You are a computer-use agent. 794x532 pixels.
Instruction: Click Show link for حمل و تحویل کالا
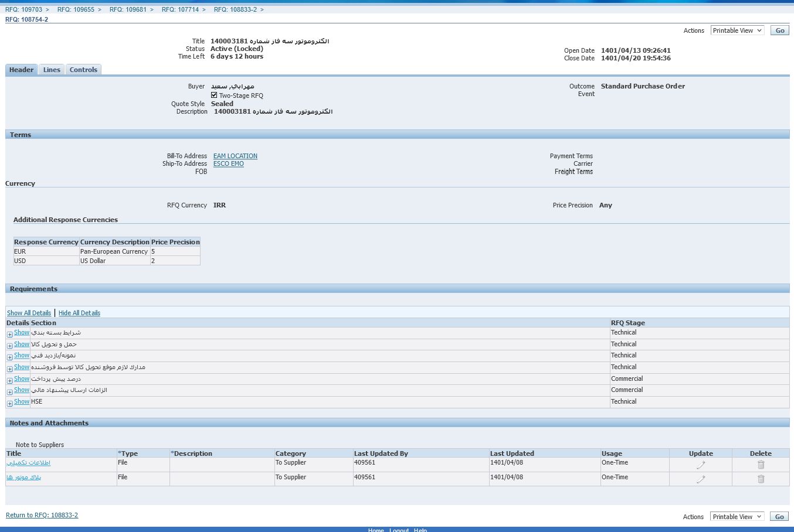(x=22, y=344)
